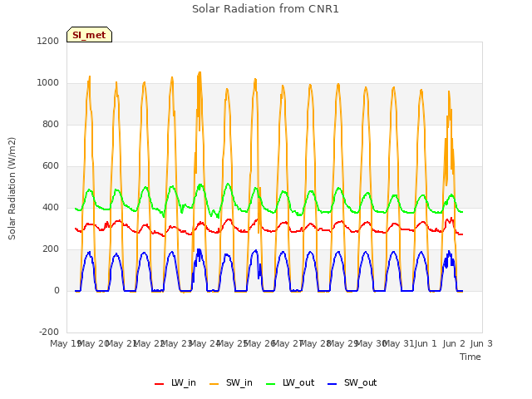Toggle the SW_in legend entry
Image resolution: width=532 pixels, height=399 pixels.
[x=231, y=382]
